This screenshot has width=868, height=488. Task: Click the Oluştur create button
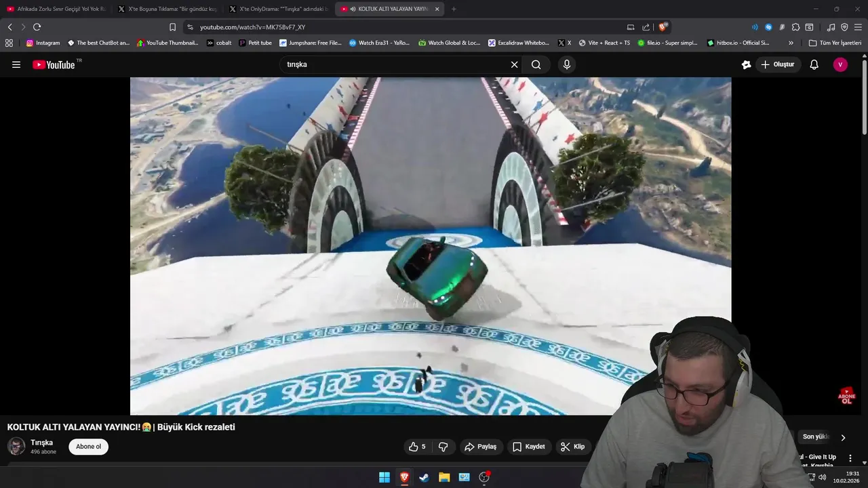point(778,64)
